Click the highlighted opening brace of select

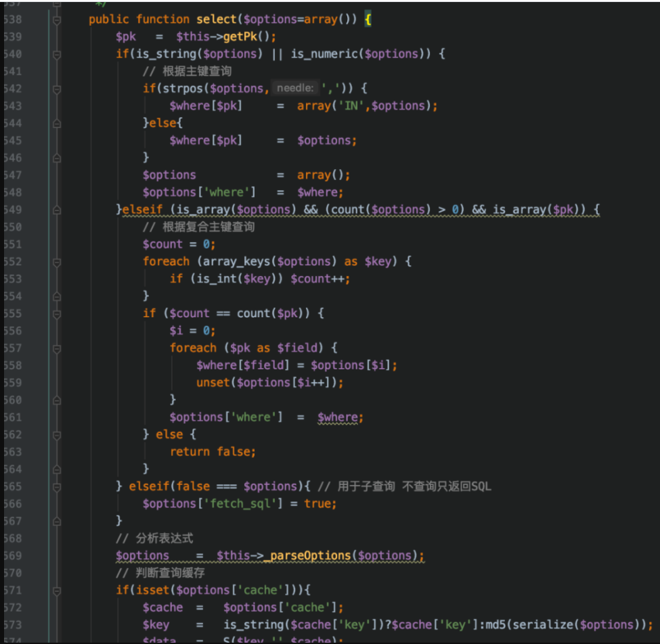(368, 20)
